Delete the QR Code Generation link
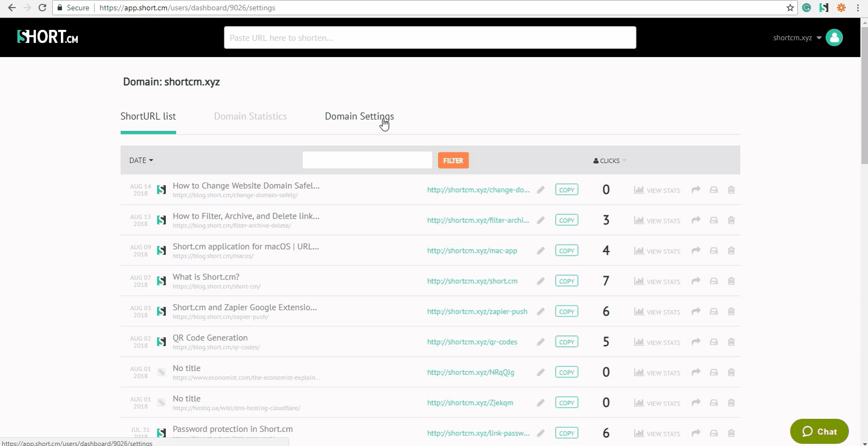Image resolution: width=868 pixels, height=446 pixels. coord(731,342)
